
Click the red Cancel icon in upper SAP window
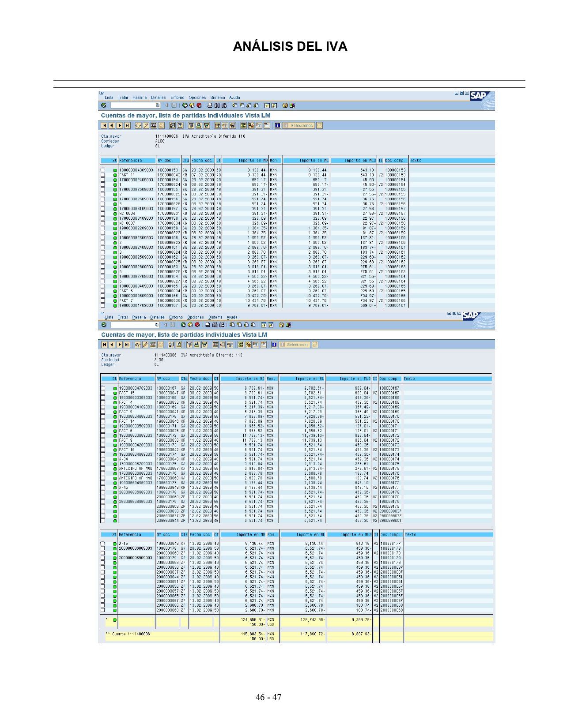199,105
